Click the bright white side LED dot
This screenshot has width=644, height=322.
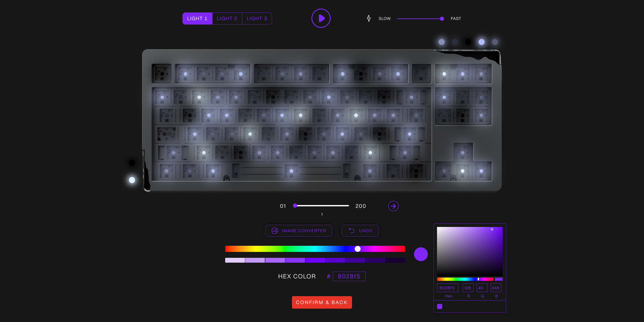[132, 180]
